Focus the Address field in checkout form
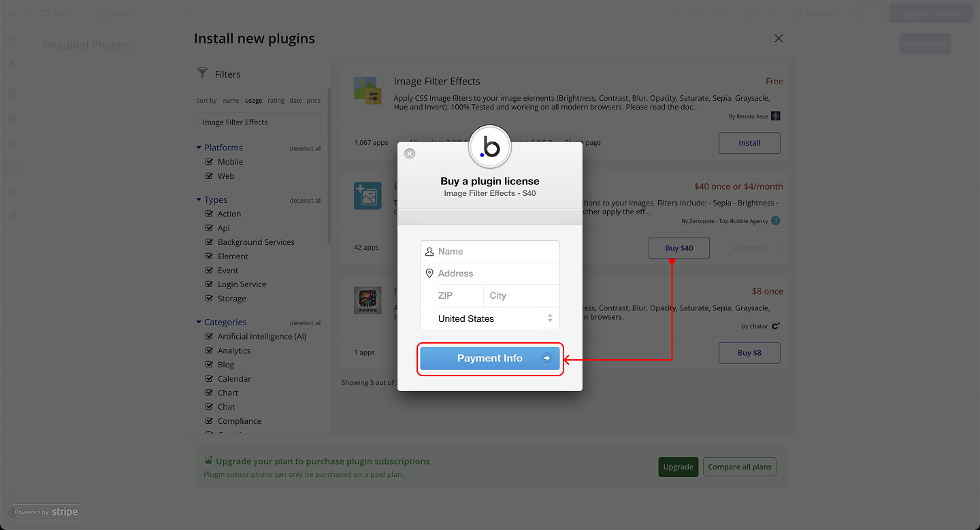The width and height of the screenshot is (980, 530). 490,274
